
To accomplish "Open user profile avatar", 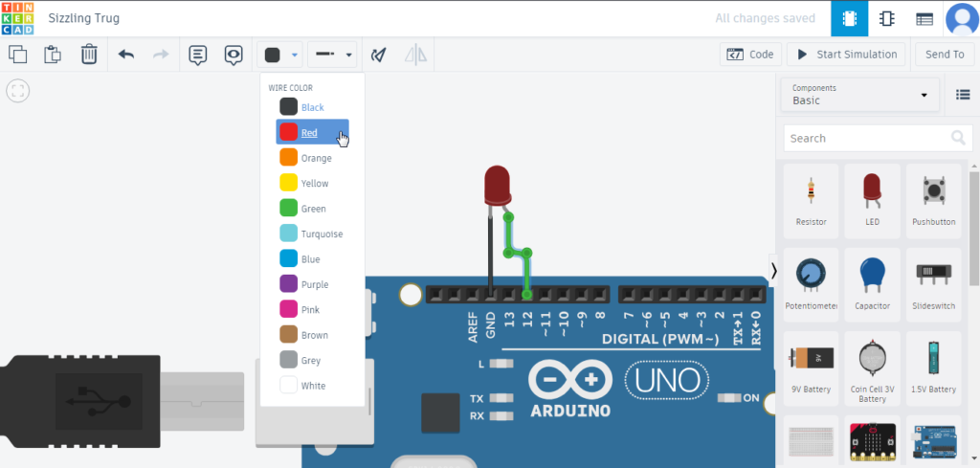I will (962, 19).
